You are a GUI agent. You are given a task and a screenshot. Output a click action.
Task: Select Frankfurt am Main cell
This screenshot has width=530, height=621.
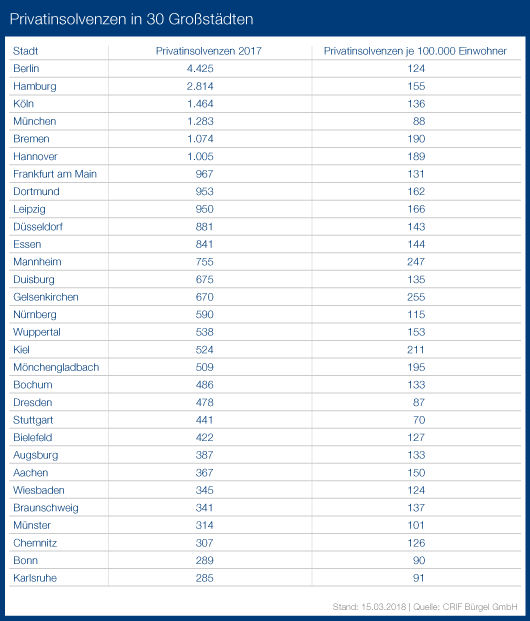click(55, 174)
